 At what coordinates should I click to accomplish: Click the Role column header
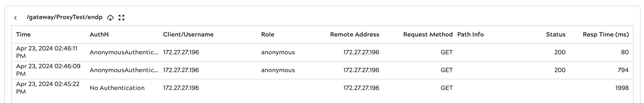tap(267, 35)
